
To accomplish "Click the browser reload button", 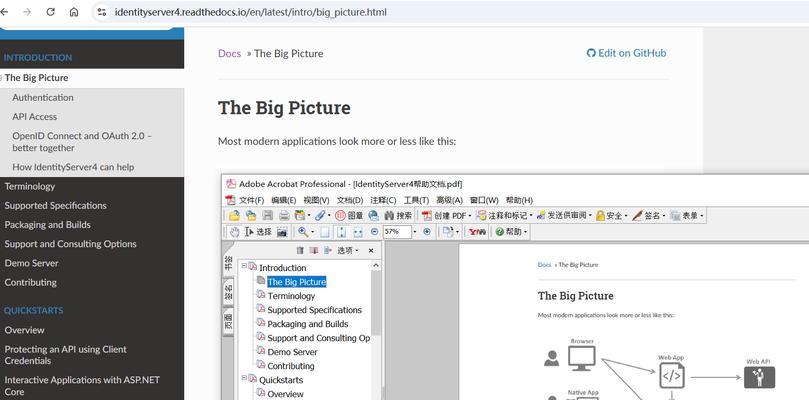I will click(51, 12).
